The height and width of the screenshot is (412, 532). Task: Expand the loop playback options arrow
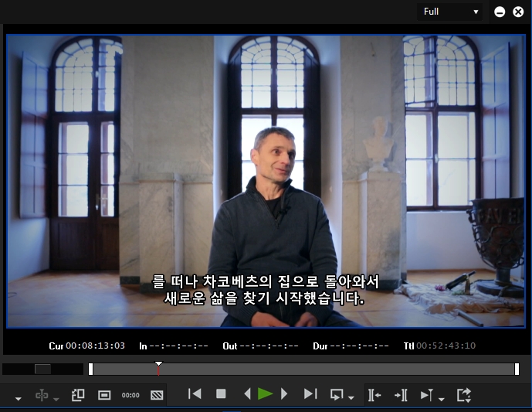[x=351, y=398]
